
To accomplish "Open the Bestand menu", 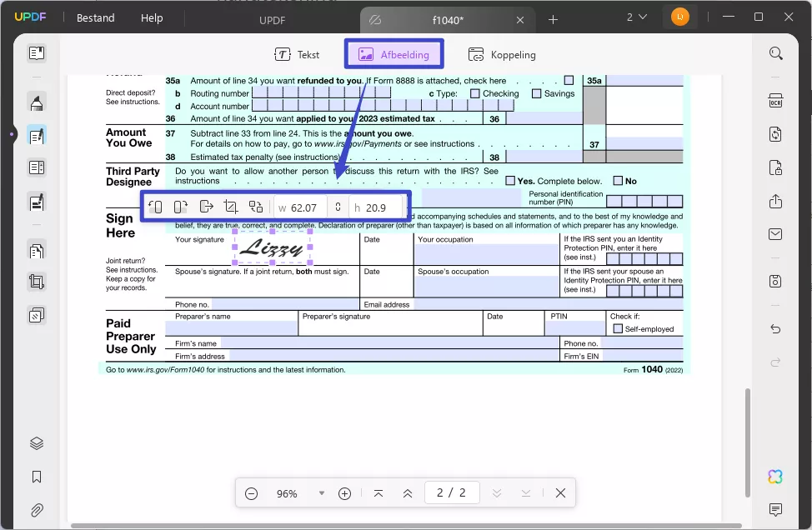I will tap(97, 17).
